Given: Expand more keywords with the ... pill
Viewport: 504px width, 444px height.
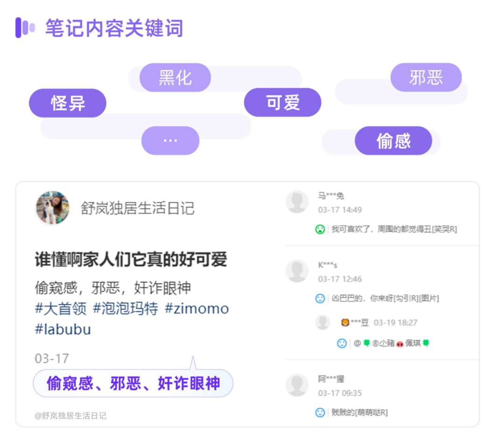Looking at the screenshot, I should (170, 140).
